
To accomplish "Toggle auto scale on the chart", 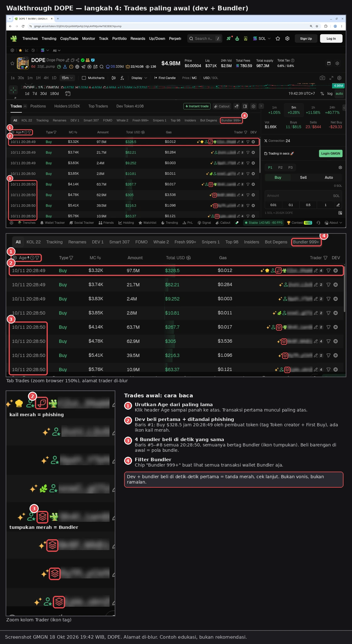I will [x=339, y=93].
